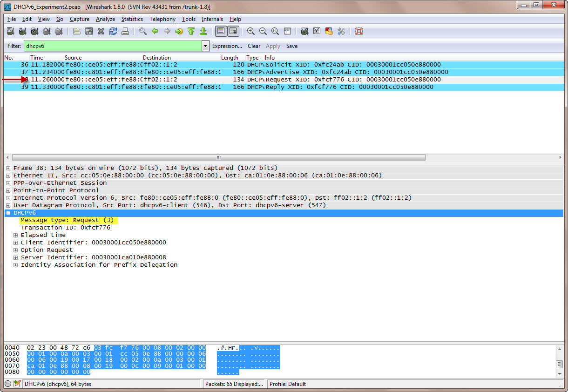Screen dimensions: 568x392
Task: Click the Zoom in toolbar icon
Action: coord(251,31)
